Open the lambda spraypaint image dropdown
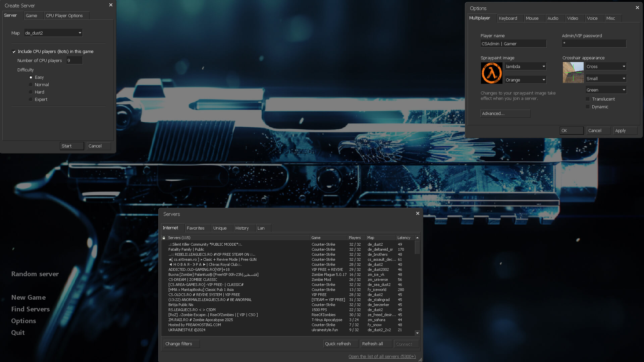Viewport: 644px width, 362px height. click(526, 66)
